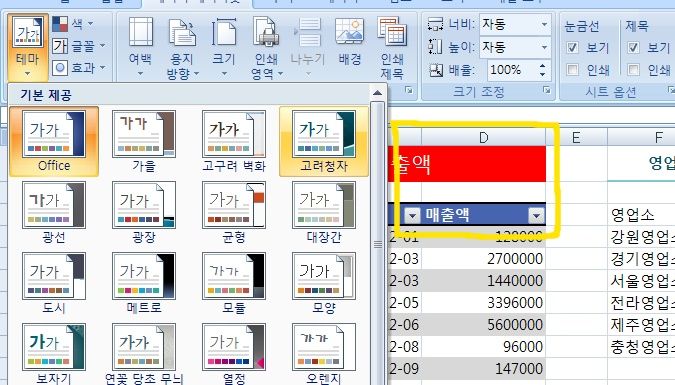The height and width of the screenshot is (385, 675).
Task: Select the 오렌지 theme
Action: [324, 353]
